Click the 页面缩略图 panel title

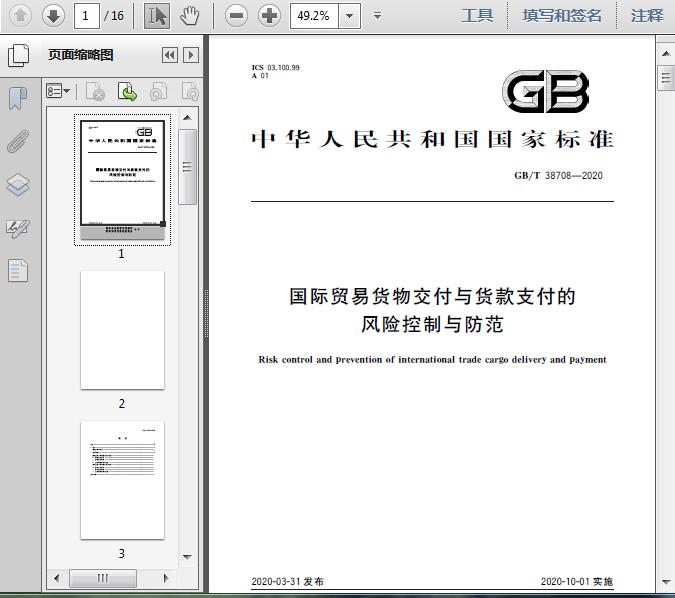click(81, 55)
